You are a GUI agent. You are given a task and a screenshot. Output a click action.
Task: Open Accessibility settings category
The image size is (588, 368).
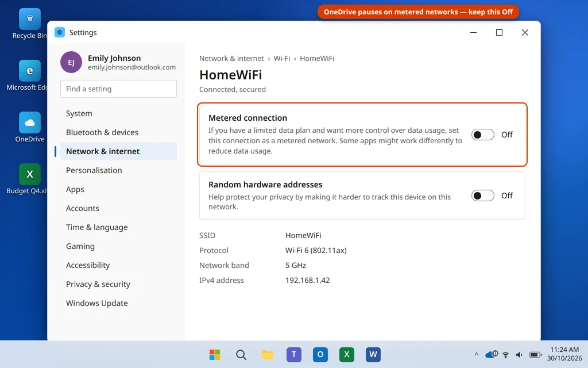point(118,265)
